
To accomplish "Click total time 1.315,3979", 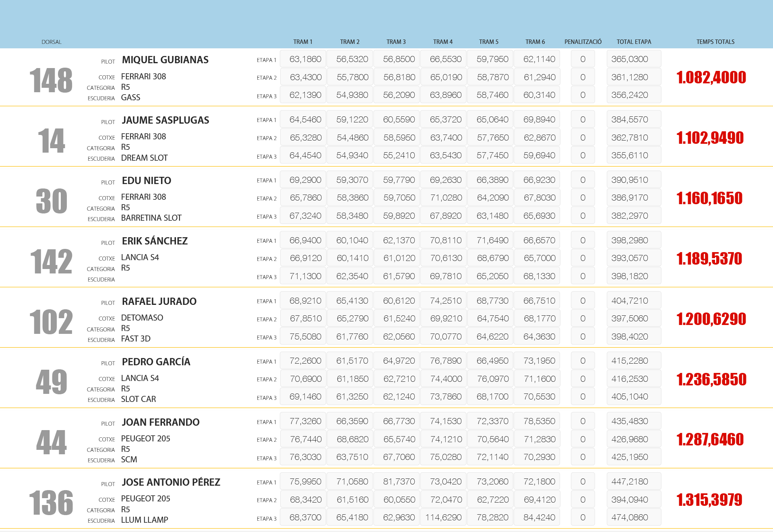I will [709, 500].
